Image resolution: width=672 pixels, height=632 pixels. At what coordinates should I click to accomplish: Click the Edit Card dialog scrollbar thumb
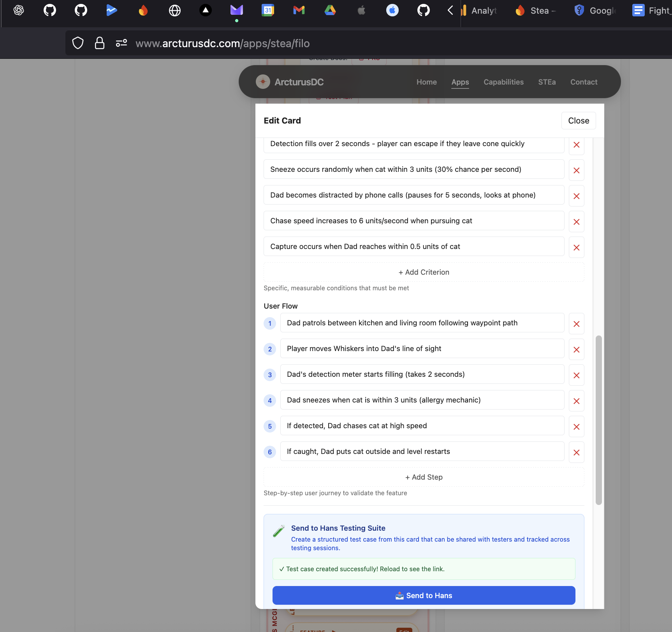(599, 420)
